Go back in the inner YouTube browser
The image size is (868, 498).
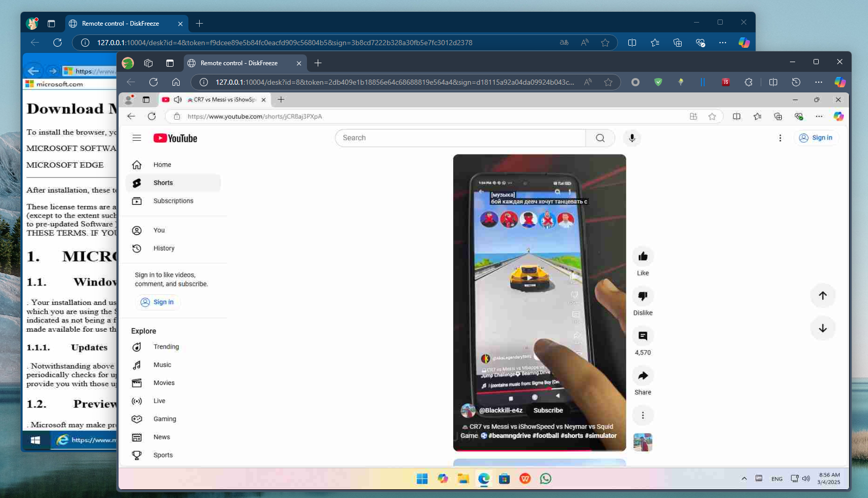coord(131,117)
